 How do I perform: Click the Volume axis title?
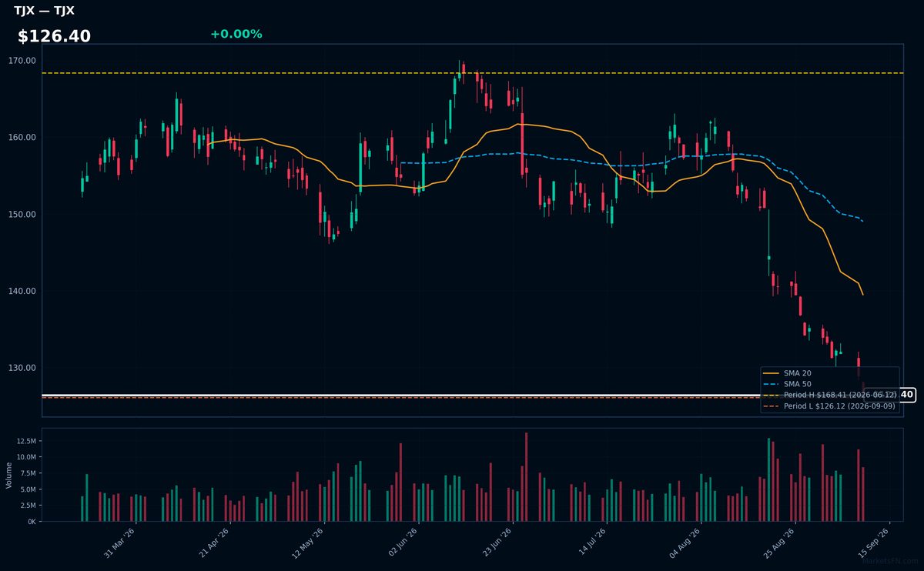click(x=9, y=475)
